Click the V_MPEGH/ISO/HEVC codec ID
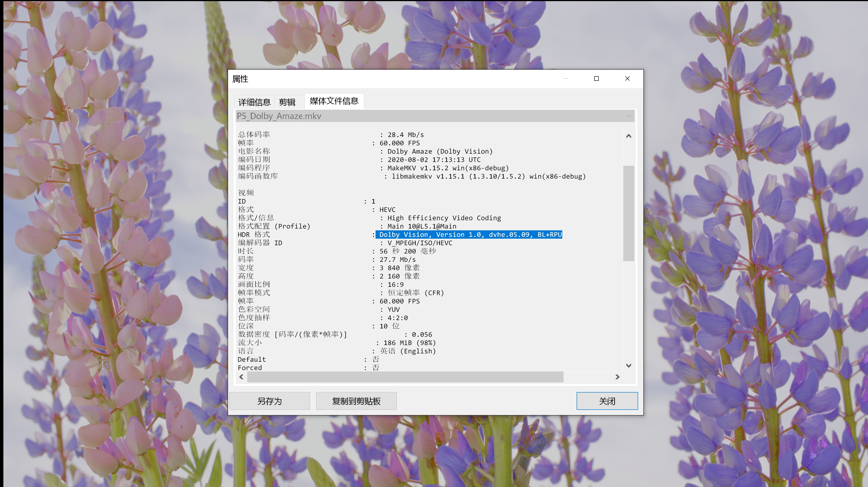 [x=420, y=243]
